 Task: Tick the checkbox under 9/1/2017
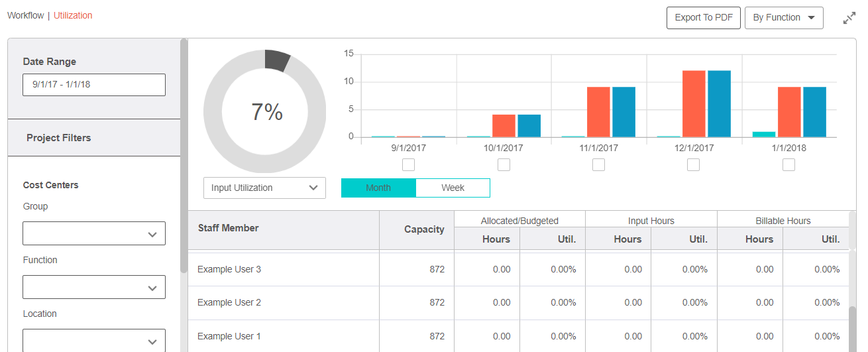coord(409,164)
